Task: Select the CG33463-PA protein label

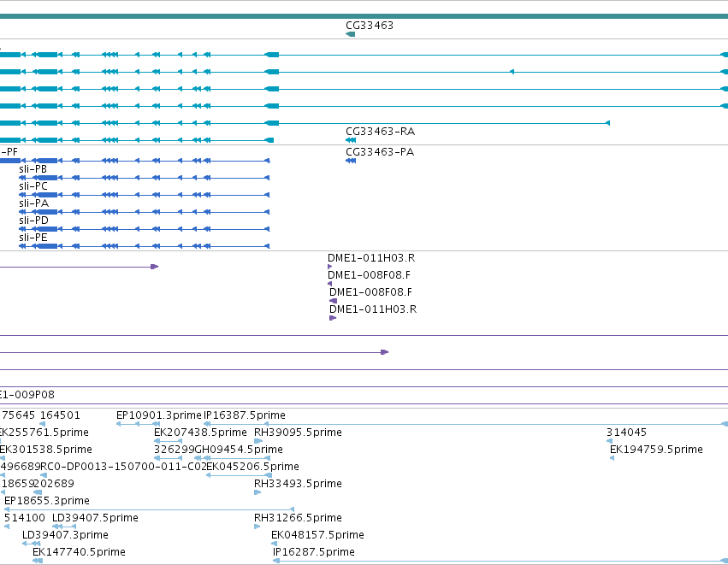Action: [x=380, y=152]
